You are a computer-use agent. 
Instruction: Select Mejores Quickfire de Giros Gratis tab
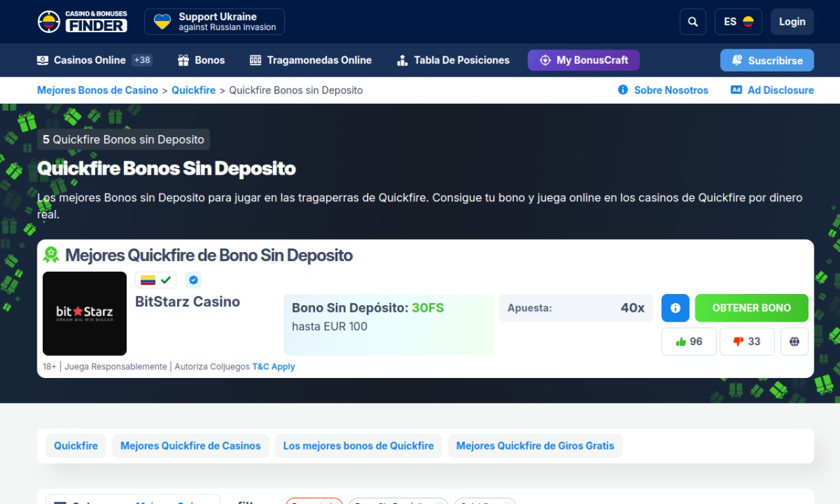click(x=535, y=446)
